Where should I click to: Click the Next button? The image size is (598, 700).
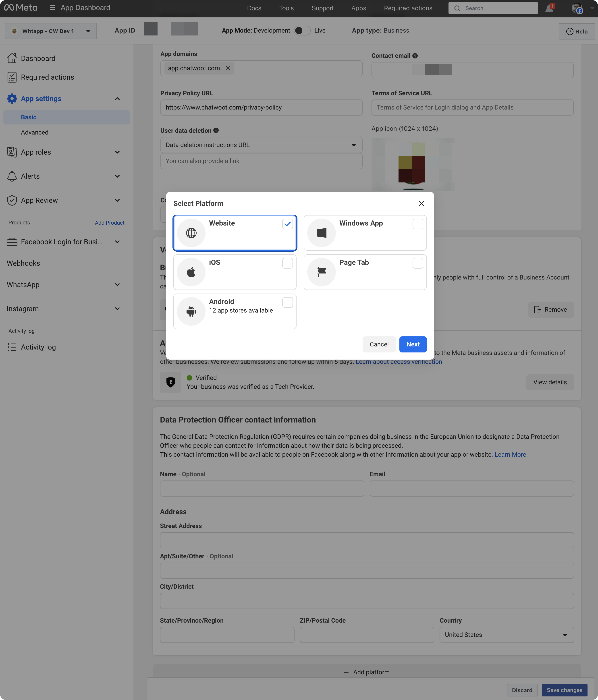click(x=413, y=344)
